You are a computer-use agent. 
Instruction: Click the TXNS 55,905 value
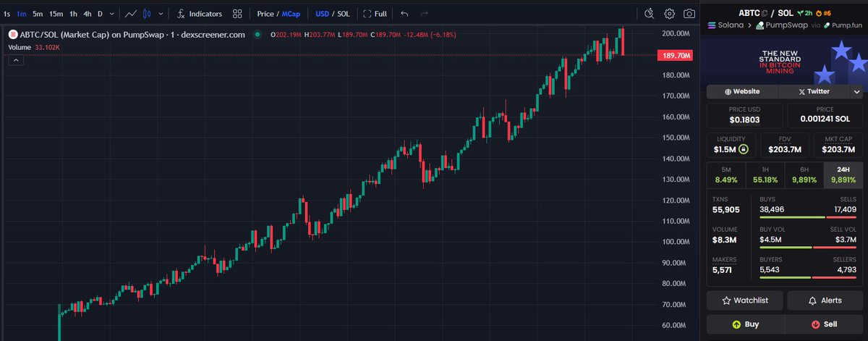click(726, 209)
